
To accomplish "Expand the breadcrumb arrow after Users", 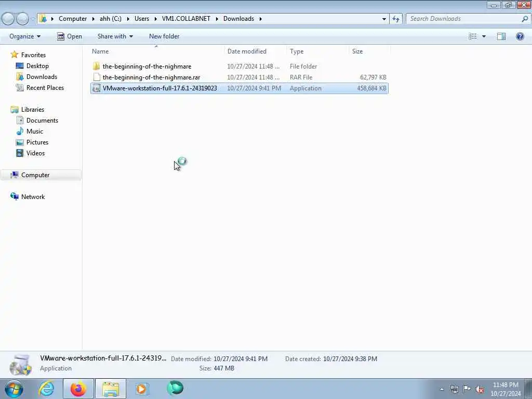I will click(x=156, y=19).
